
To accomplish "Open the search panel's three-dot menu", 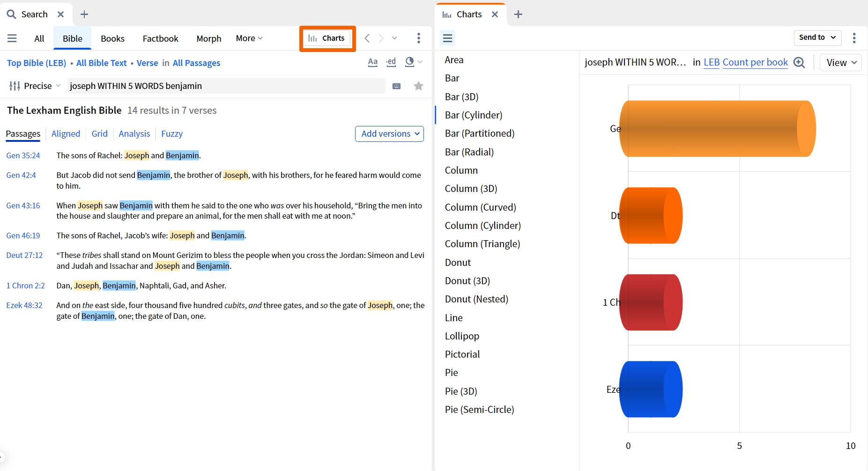I will click(x=419, y=38).
